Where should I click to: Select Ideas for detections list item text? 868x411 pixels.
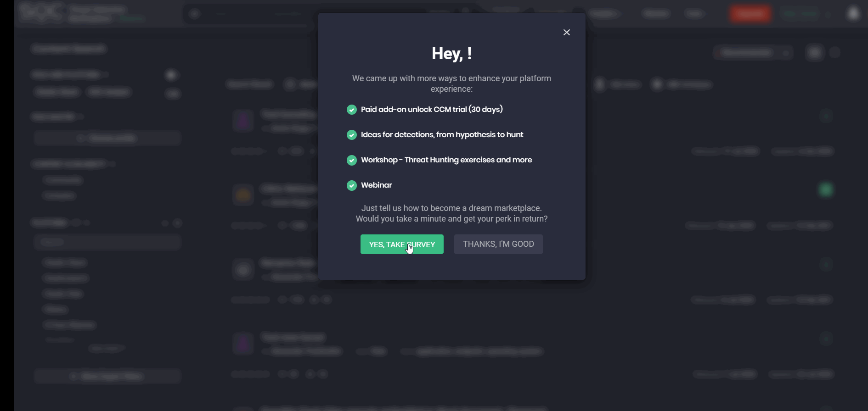coord(442,135)
